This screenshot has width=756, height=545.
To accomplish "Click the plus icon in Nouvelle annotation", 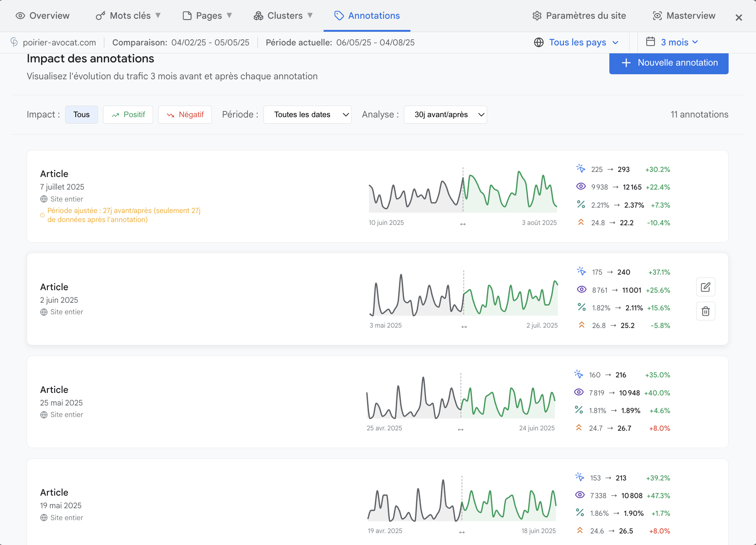I will tap(626, 63).
